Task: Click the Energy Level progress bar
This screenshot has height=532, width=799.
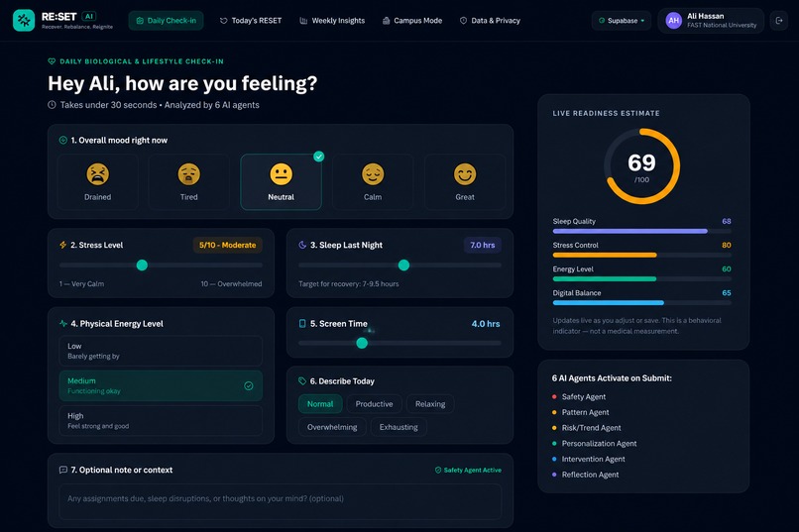Action: pyautogui.click(x=642, y=279)
